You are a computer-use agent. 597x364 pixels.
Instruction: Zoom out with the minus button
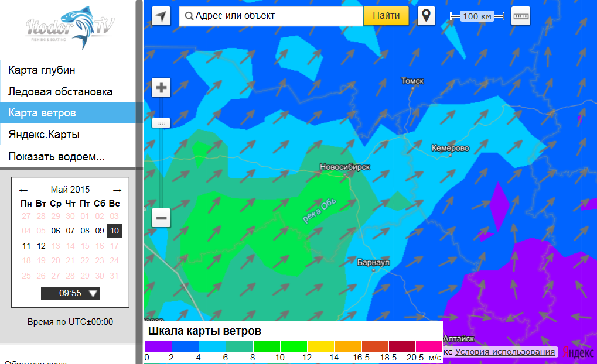pyautogui.click(x=161, y=218)
